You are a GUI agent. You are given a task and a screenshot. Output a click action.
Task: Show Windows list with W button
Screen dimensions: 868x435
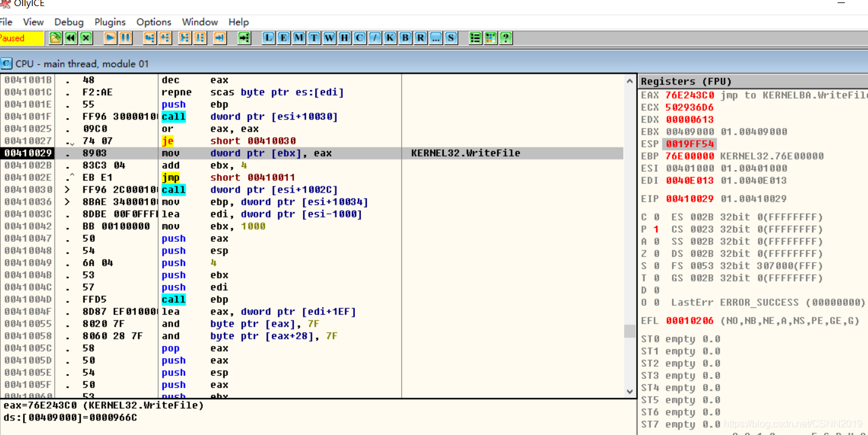[x=329, y=38]
